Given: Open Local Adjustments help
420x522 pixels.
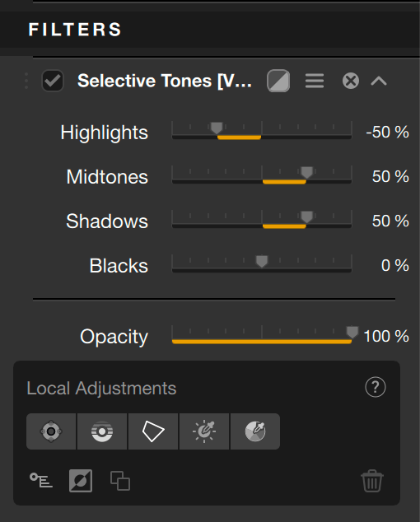Looking at the screenshot, I should pos(376,387).
